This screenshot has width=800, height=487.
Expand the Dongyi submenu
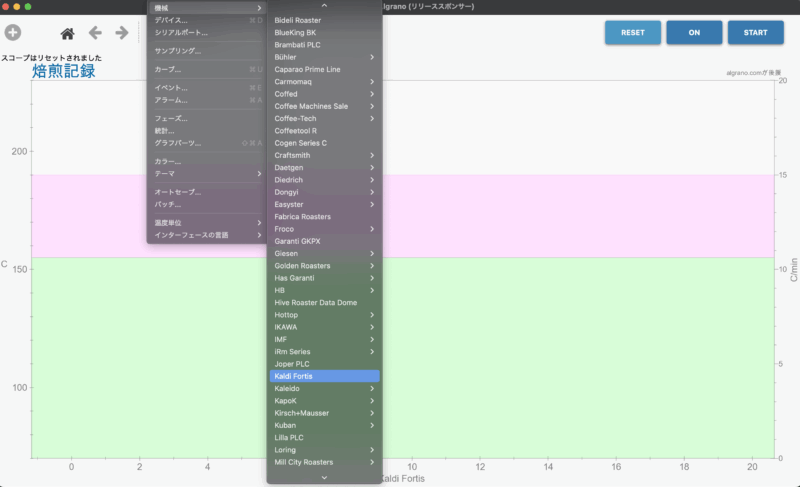coord(324,192)
